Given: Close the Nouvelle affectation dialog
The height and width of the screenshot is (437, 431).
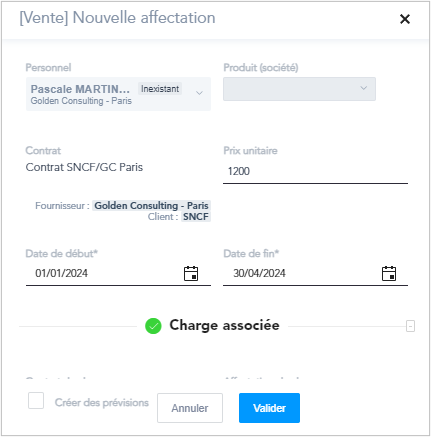Looking at the screenshot, I should pyautogui.click(x=405, y=19).
